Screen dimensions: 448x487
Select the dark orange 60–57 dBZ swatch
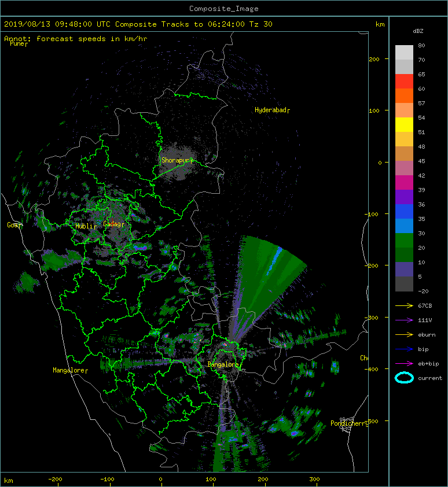[x=404, y=95]
